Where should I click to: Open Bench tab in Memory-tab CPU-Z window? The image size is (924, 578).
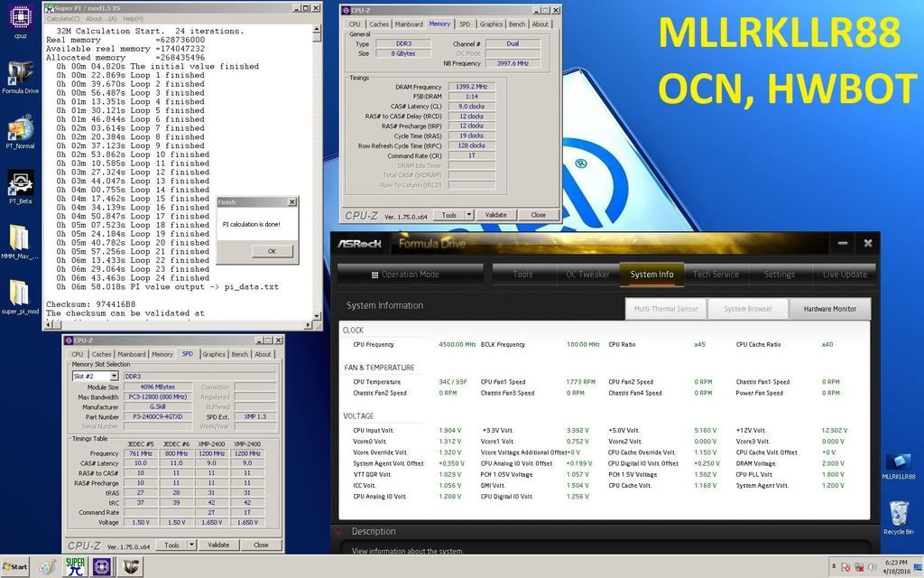coord(517,24)
